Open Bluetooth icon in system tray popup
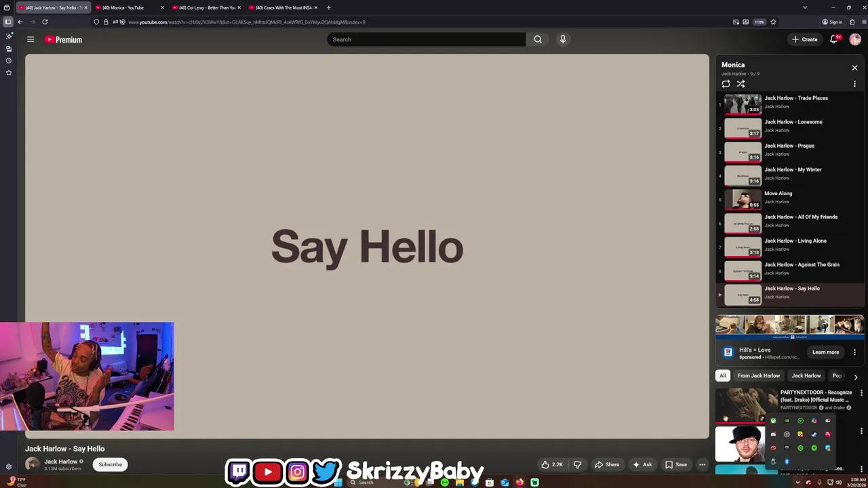This screenshot has width=868, height=488. tap(787, 462)
